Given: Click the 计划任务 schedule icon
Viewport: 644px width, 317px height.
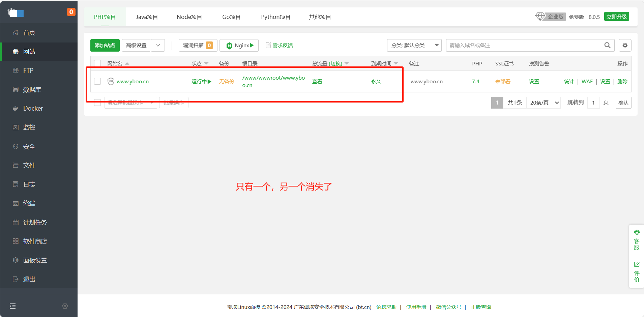Looking at the screenshot, I should click(16, 222).
